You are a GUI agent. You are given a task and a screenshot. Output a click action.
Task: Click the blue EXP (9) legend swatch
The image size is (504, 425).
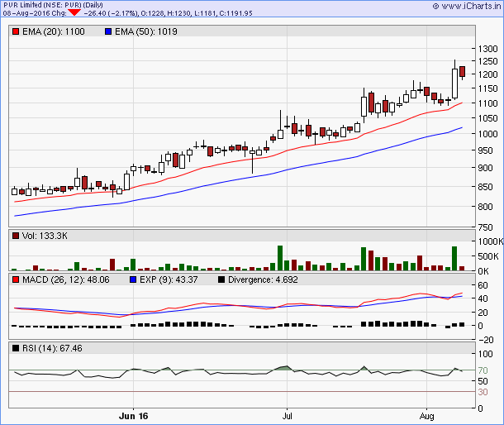(x=133, y=279)
